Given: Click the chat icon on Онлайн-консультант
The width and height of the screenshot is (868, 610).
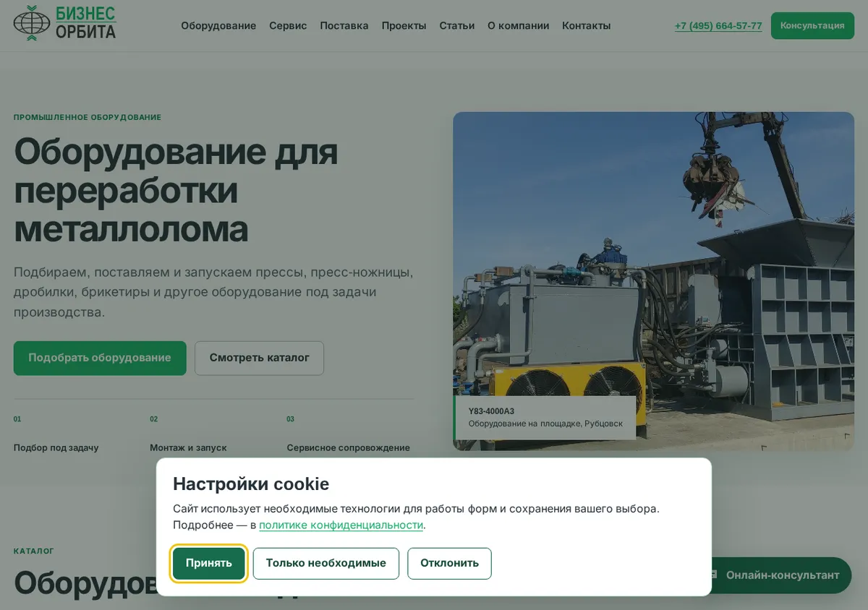Looking at the screenshot, I should tap(713, 575).
